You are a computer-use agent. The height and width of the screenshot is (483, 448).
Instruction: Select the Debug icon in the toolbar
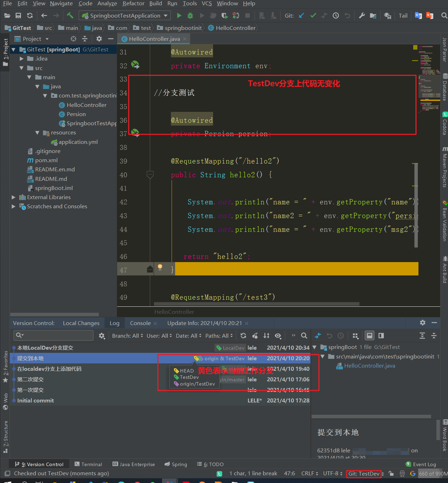pos(190,15)
